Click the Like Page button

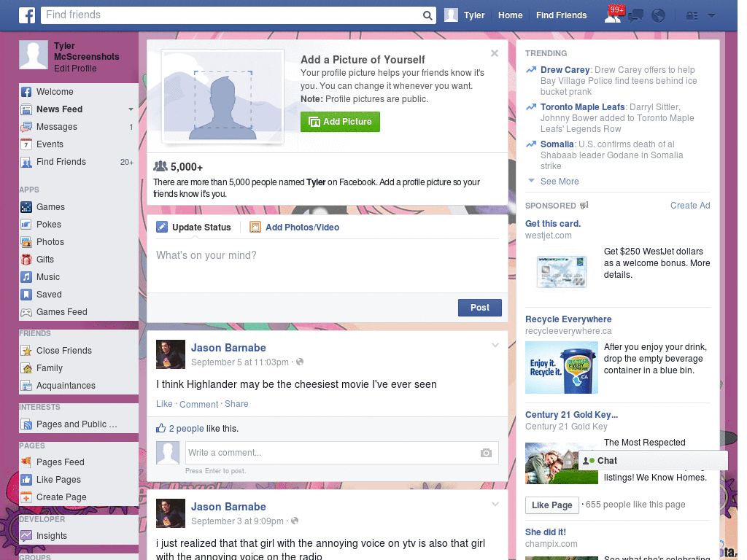(x=551, y=505)
